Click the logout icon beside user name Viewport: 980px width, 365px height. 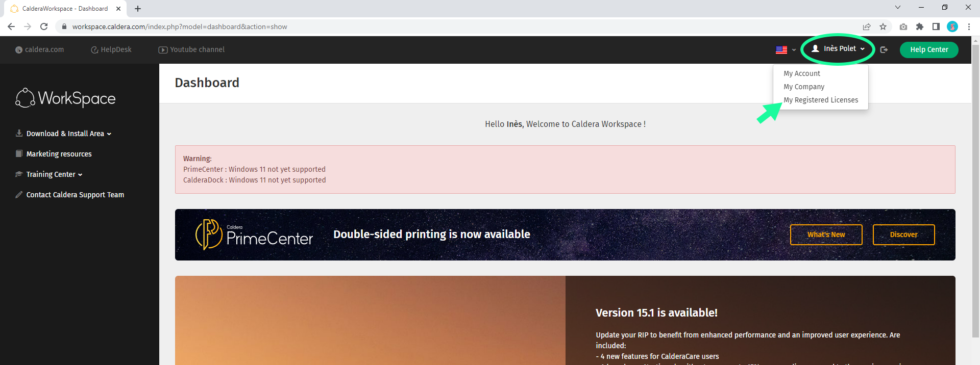pos(884,49)
